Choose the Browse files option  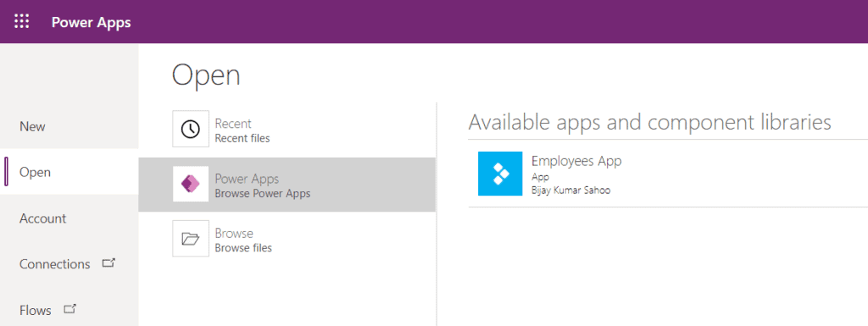[287, 240]
